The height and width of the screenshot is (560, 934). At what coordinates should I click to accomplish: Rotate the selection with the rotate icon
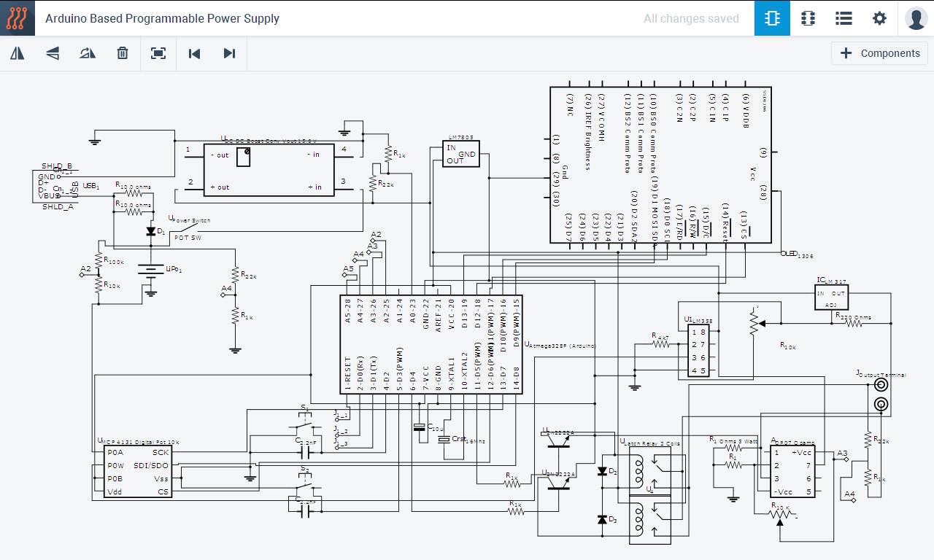pos(88,53)
